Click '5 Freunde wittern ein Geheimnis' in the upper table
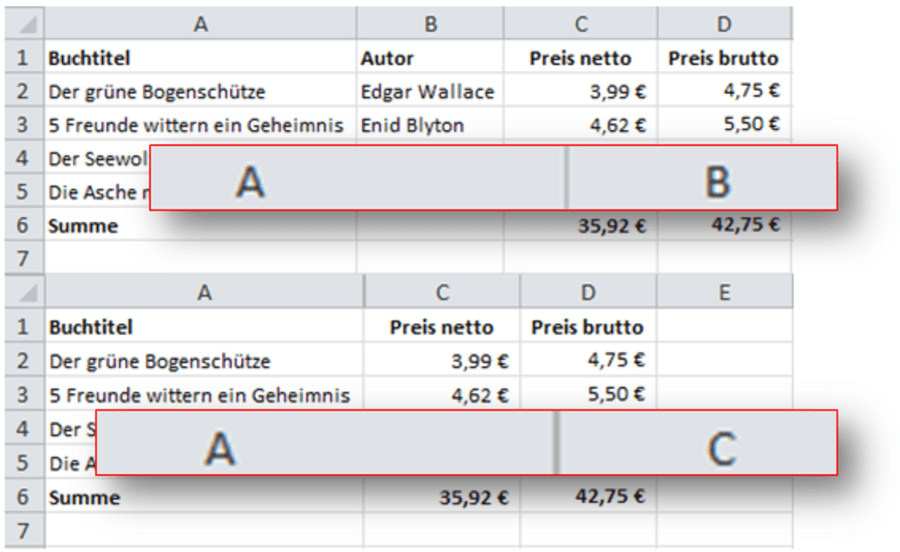The image size is (900, 552). coord(196,125)
